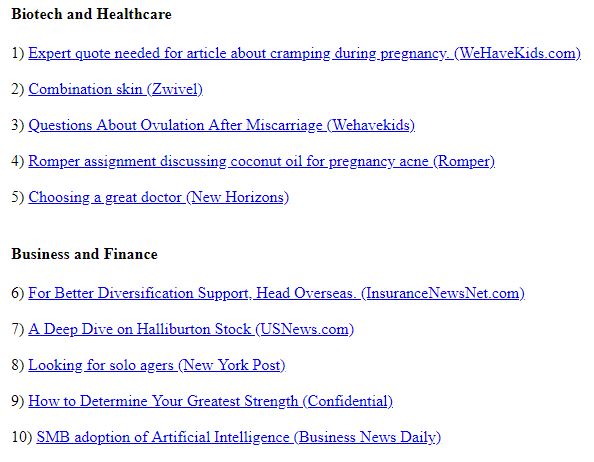Click the (USNews.com) source text
This screenshot has height=462, width=594.
click(305, 329)
